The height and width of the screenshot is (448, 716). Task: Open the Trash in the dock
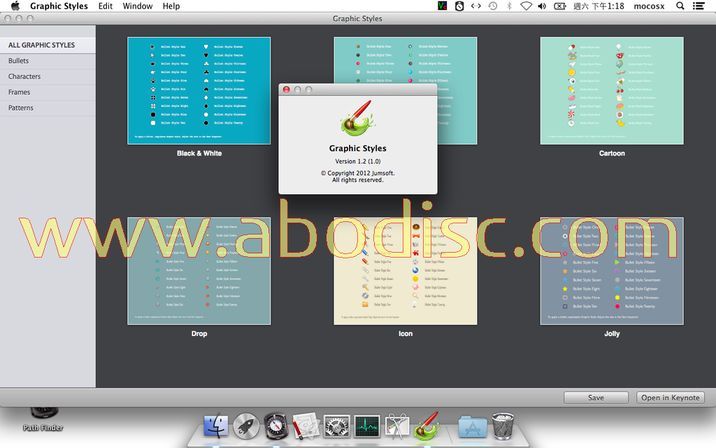(504, 427)
